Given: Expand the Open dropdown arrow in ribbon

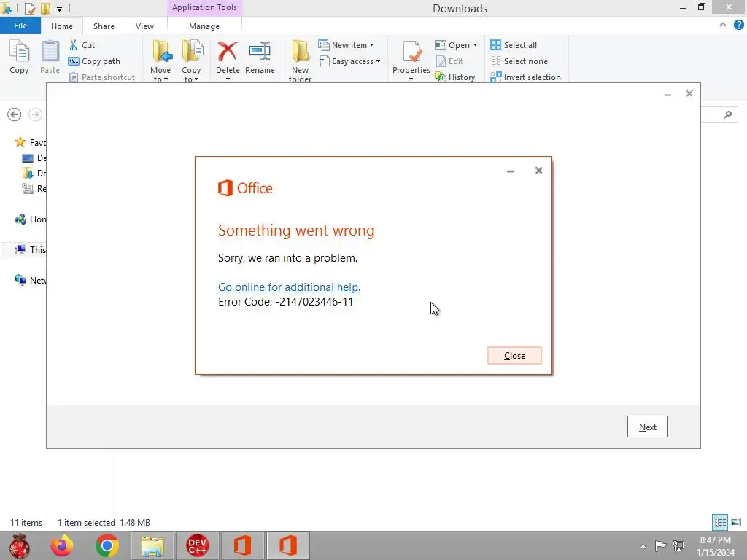Looking at the screenshot, I should (475, 45).
